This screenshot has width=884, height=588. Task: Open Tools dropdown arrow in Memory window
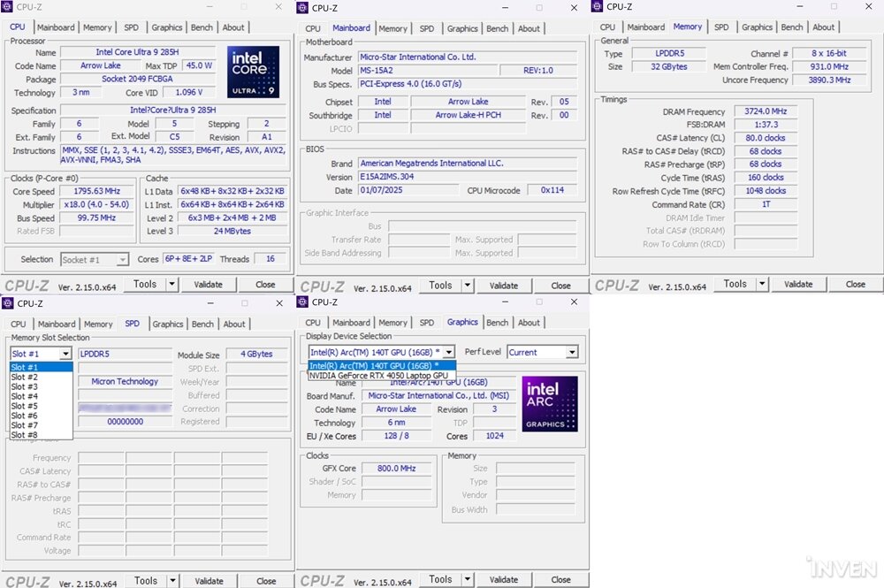coord(762,284)
